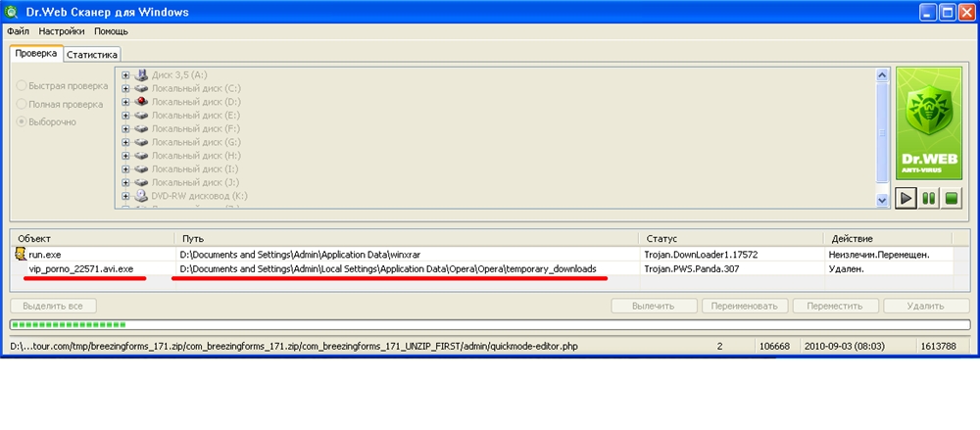Click the Выделить все button
The height and width of the screenshot is (430, 980).
pyautogui.click(x=54, y=307)
